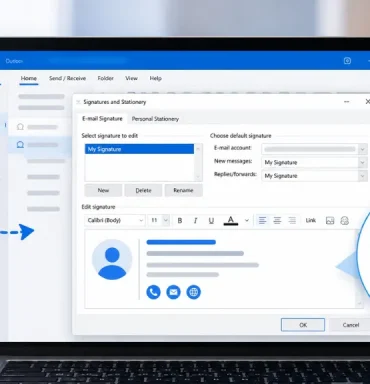This screenshot has height=384, width=370.
Task: Click the signature list scrollbar
Action: (198, 162)
